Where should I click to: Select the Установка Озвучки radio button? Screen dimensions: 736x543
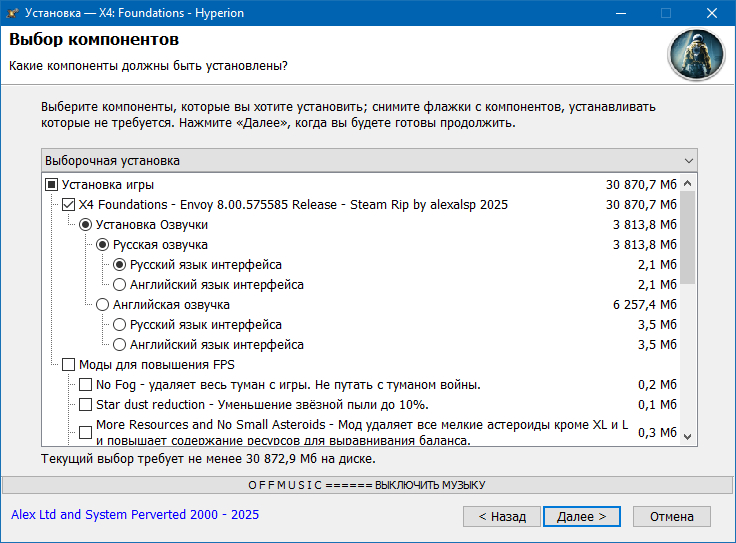(85, 225)
